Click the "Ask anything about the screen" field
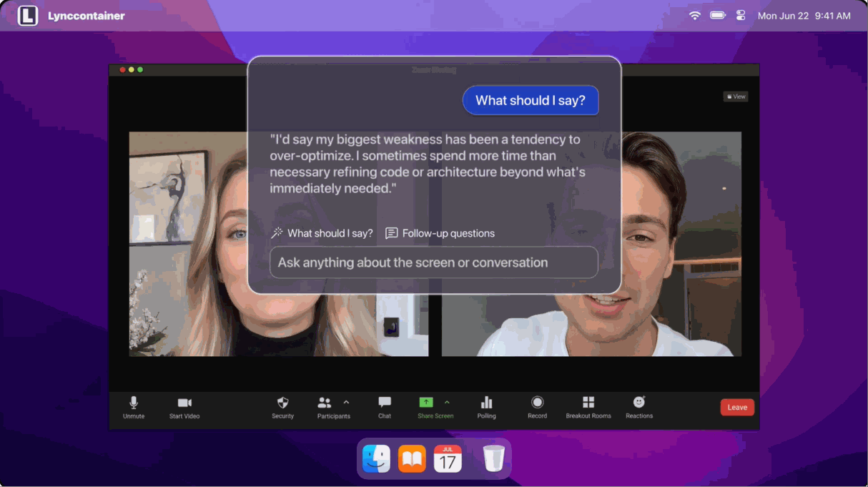The width and height of the screenshot is (868, 487). coord(433,262)
